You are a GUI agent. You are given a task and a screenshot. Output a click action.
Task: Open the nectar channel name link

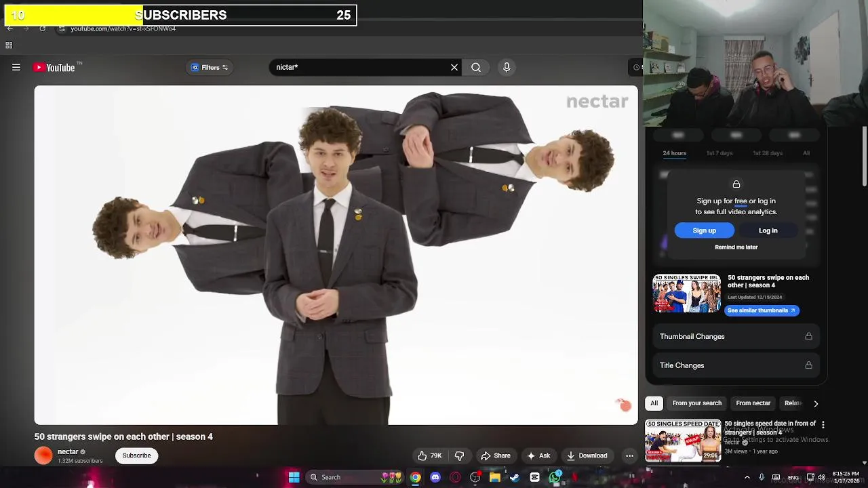click(68, 451)
